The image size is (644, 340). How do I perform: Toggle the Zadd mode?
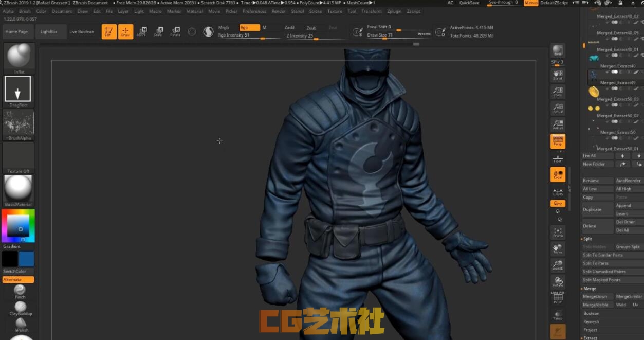coord(290,27)
